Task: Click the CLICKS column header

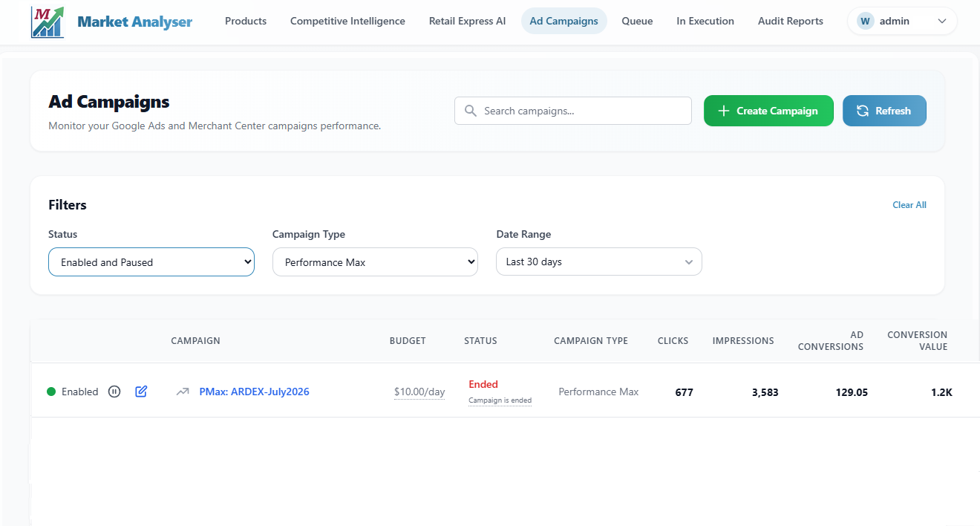Action: [x=673, y=341]
